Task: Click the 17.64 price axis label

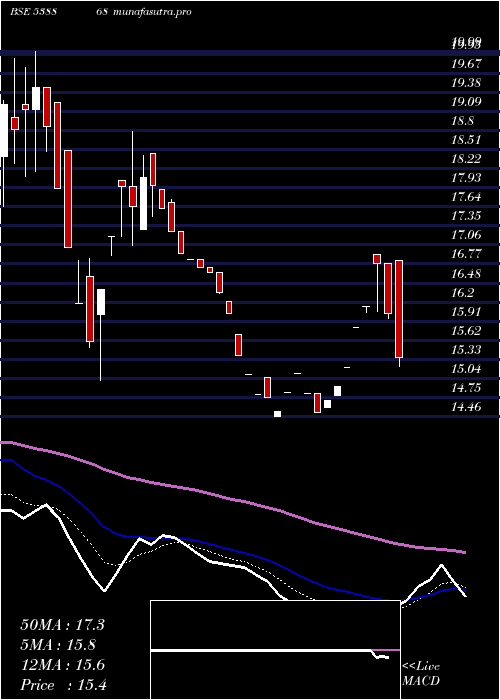Action: coord(466,197)
